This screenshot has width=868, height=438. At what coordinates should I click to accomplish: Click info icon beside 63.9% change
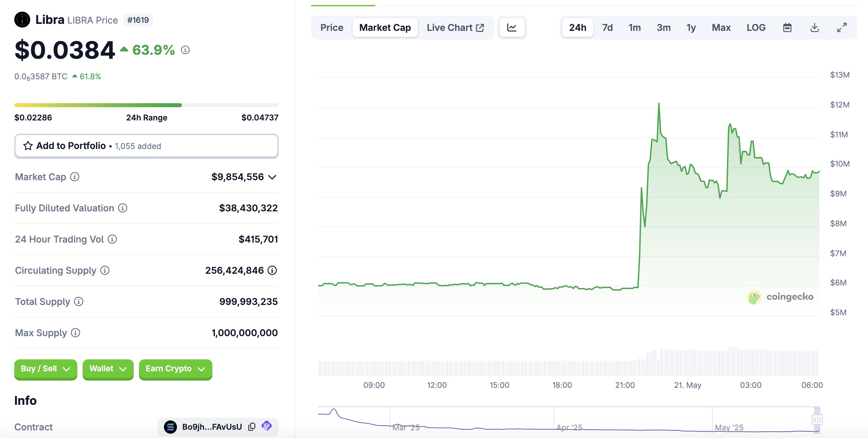pos(185,50)
